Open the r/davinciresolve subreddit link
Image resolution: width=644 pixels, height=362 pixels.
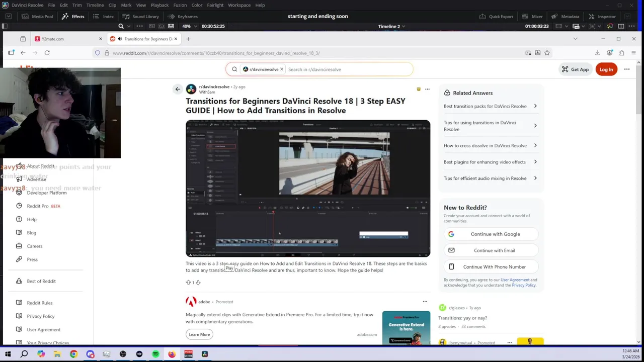pos(214,87)
